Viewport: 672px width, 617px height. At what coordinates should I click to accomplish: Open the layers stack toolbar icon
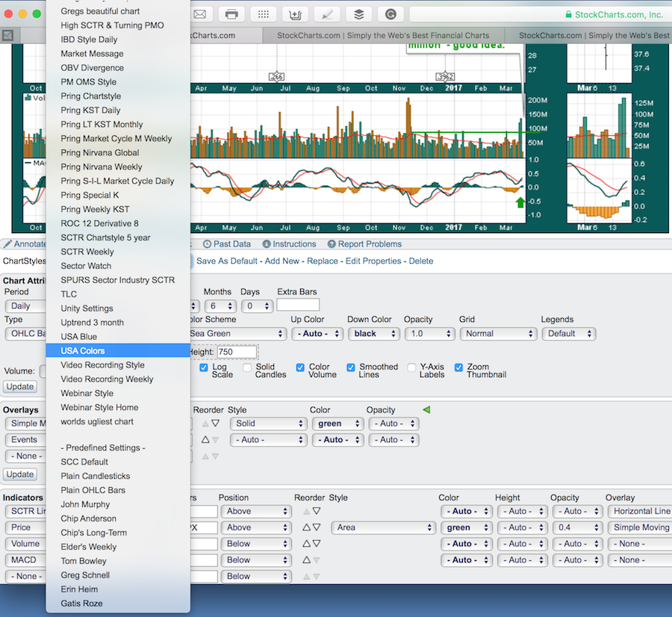click(359, 14)
